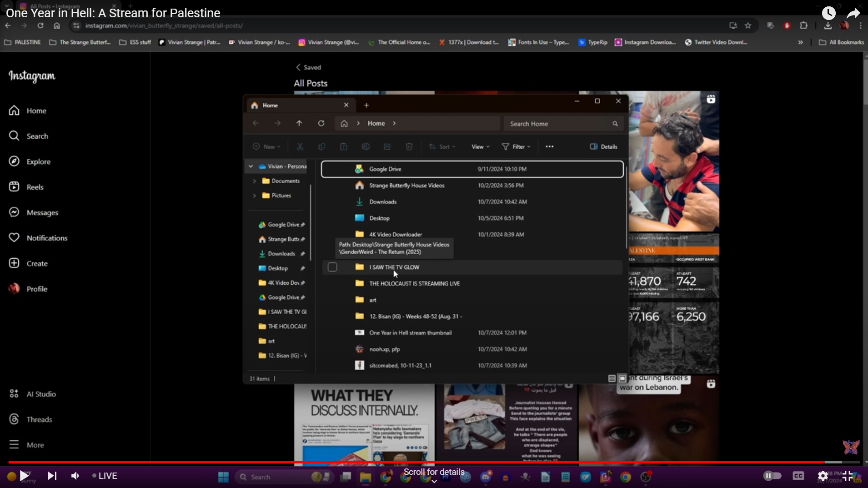This screenshot has width=868, height=488.
Task: Open Threads from Instagram sidebar
Action: [30, 419]
